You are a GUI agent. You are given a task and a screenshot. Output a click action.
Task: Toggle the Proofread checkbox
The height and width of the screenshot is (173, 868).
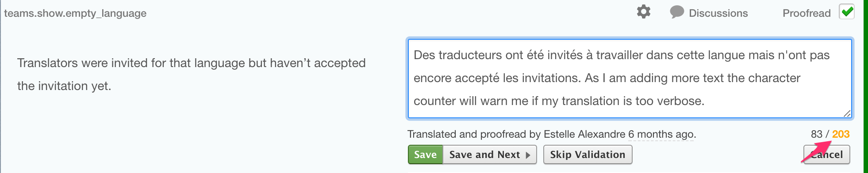847,12
